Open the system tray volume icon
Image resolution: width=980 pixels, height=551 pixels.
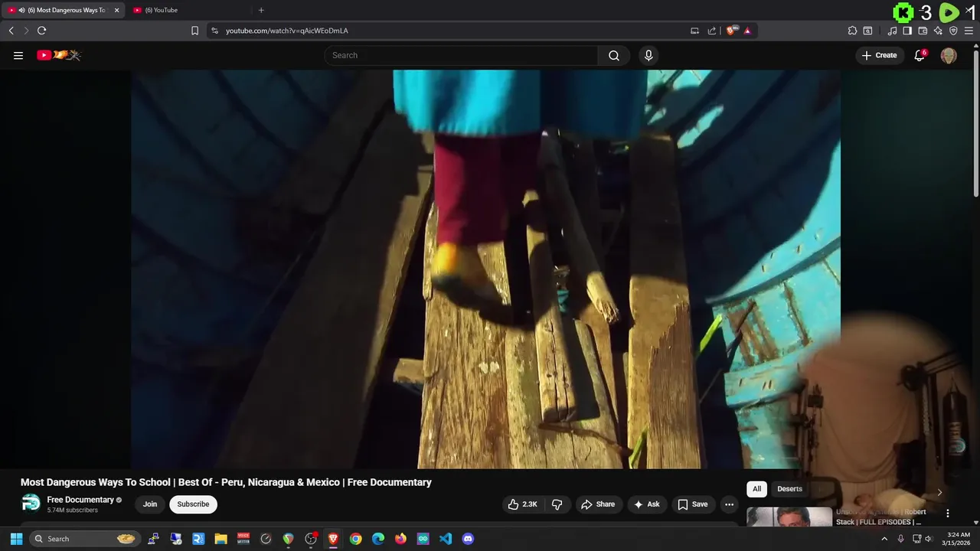[928, 539]
